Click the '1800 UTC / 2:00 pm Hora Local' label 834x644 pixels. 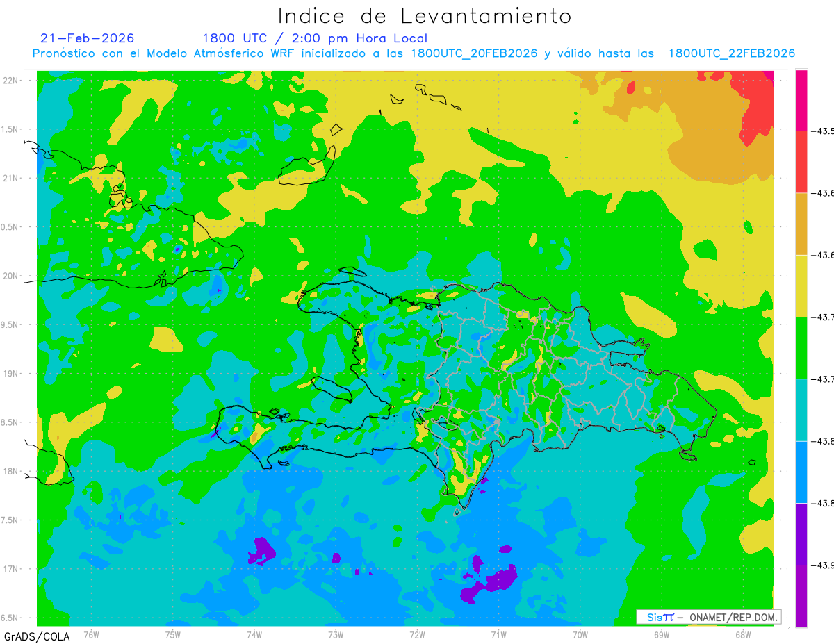315,38
